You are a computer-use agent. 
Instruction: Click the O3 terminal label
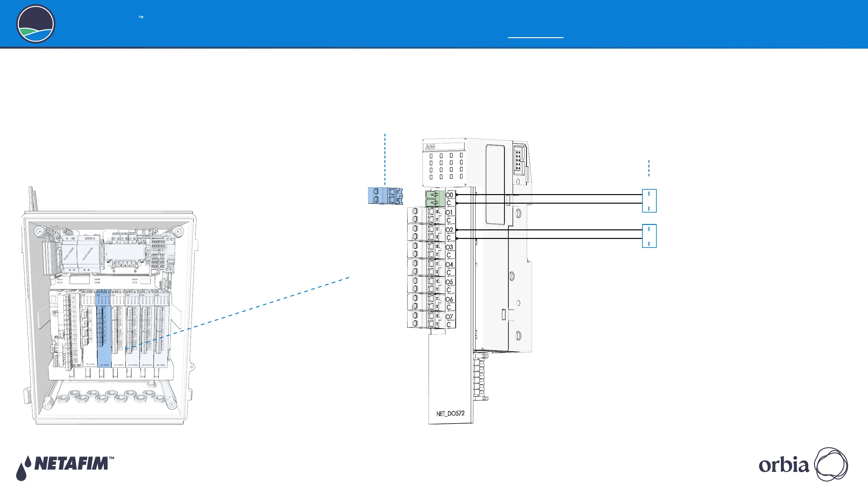tap(450, 247)
